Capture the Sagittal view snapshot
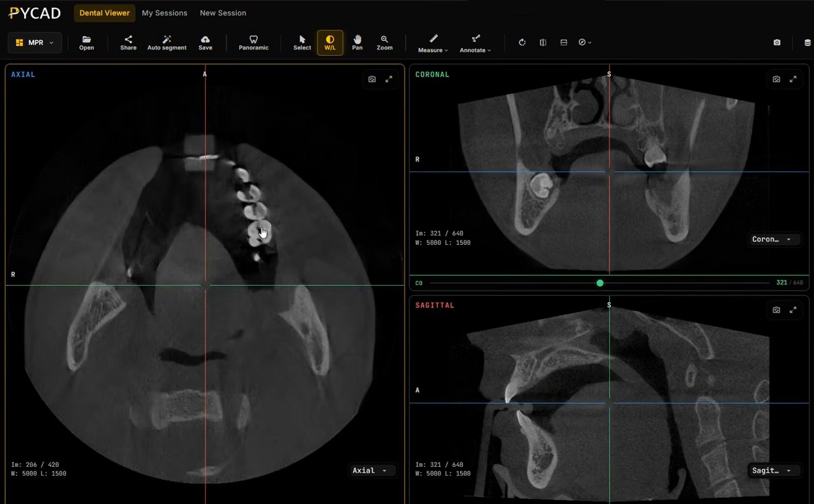 [x=776, y=310]
